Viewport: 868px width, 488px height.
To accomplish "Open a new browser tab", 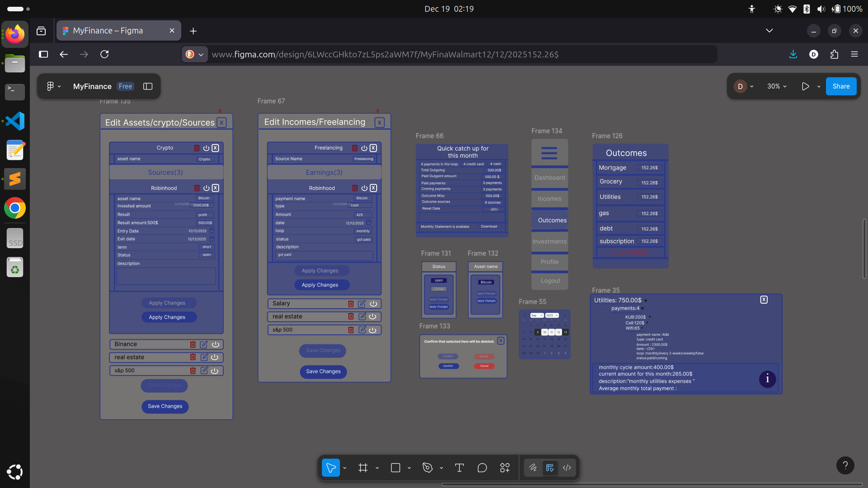I will point(193,31).
